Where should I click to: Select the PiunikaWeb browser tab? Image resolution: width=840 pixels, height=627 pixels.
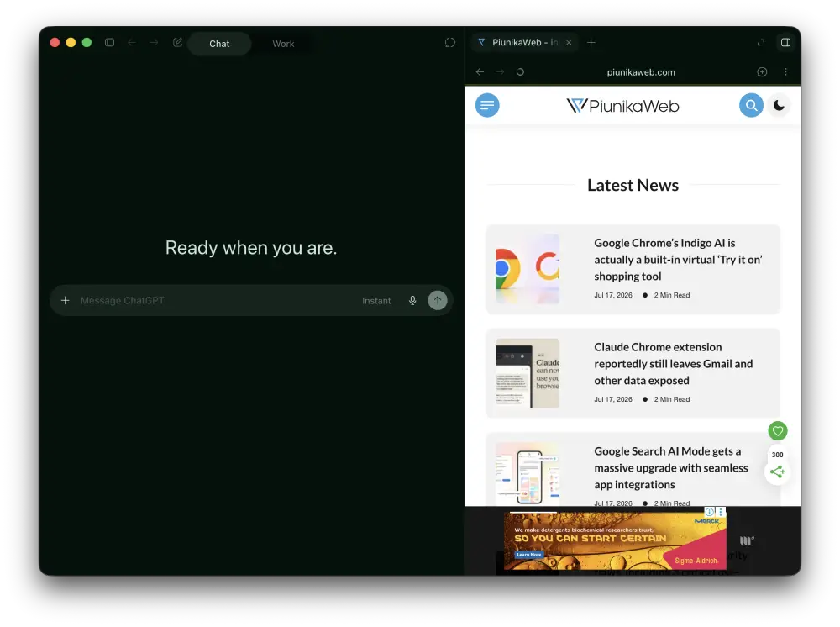click(x=517, y=42)
